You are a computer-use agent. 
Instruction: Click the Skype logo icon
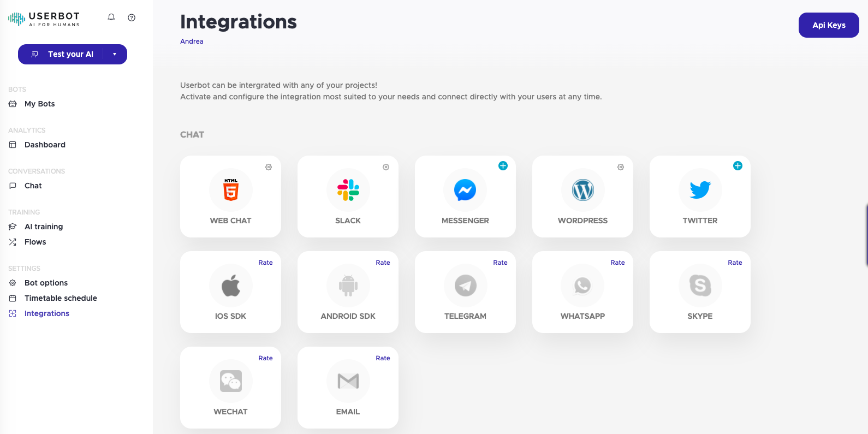pyautogui.click(x=700, y=286)
